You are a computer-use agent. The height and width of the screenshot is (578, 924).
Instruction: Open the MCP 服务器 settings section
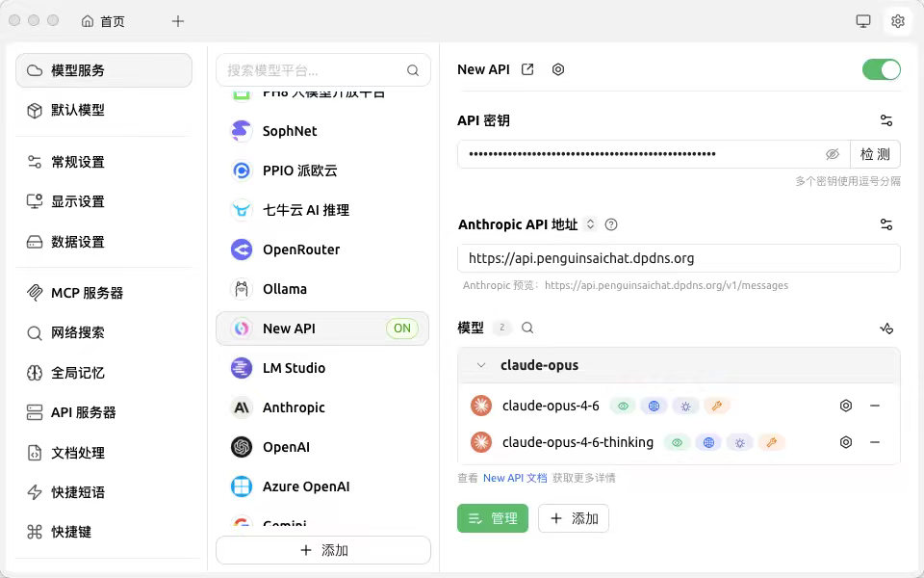click(87, 293)
